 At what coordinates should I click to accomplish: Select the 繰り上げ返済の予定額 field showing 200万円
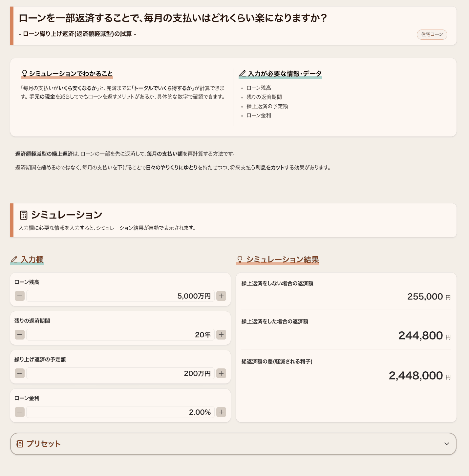[120, 373]
